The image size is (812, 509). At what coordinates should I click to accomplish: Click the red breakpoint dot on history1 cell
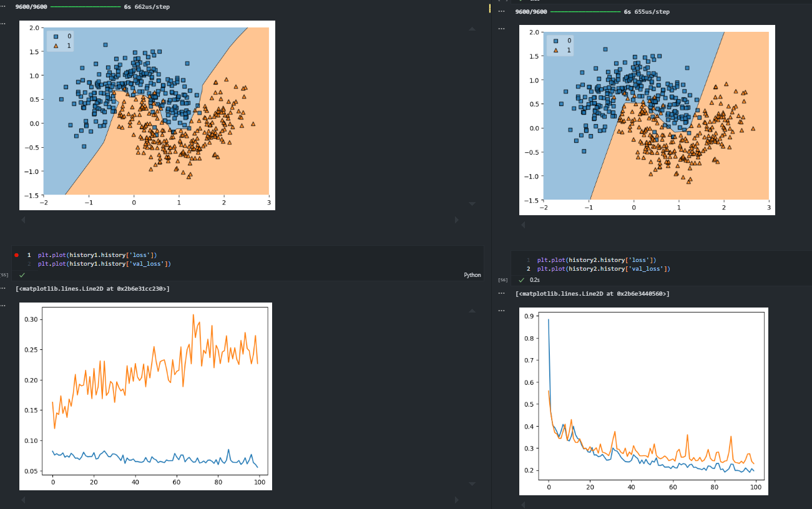[x=17, y=254]
